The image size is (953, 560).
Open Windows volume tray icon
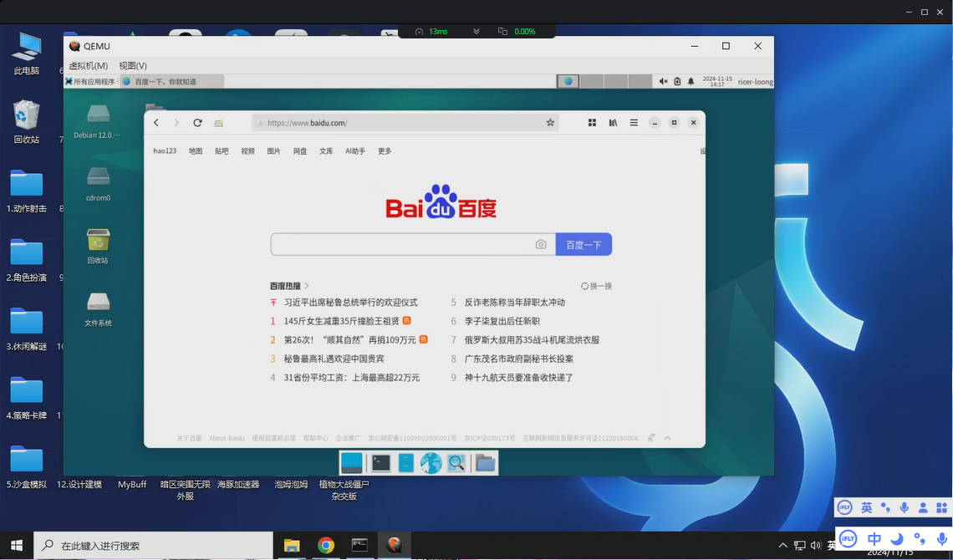pyautogui.click(x=816, y=546)
